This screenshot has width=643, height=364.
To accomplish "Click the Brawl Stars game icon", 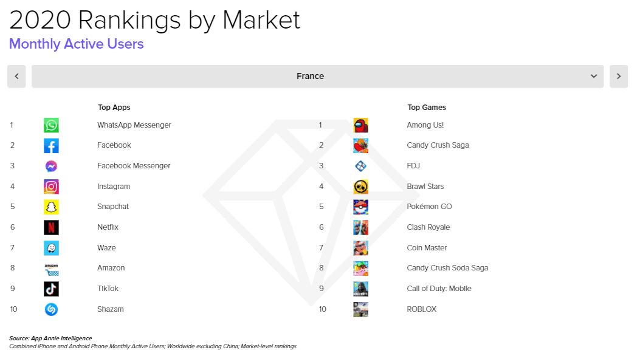I will click(360, 187).
